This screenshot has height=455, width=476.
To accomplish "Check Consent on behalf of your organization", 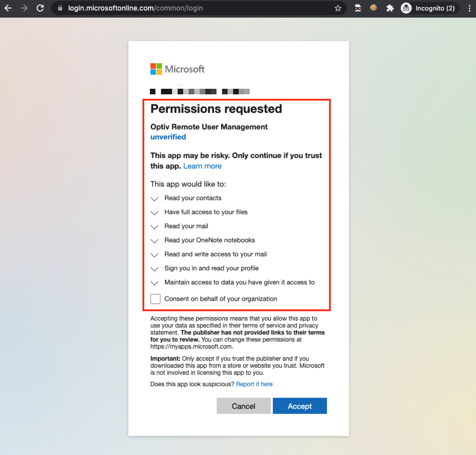I will 155,299.
